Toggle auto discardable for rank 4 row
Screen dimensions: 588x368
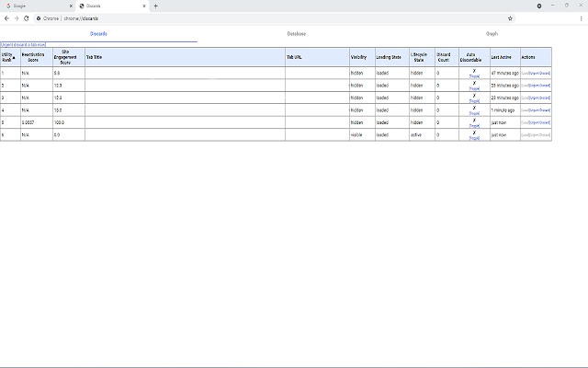pos(474,113)
